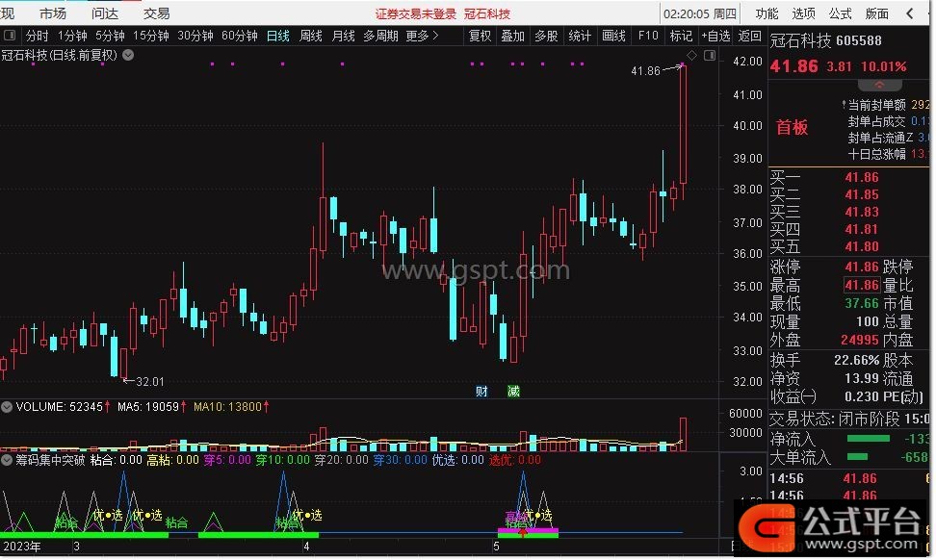Screen dimensions: 936x560
Task: Open the 选项 menu
Action: click(803, 13)
